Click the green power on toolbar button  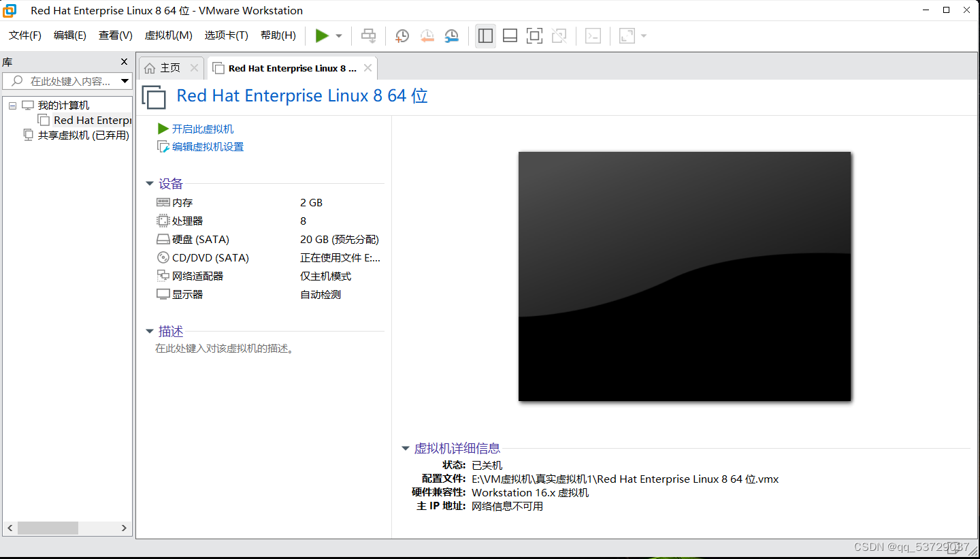pos(322,35)
